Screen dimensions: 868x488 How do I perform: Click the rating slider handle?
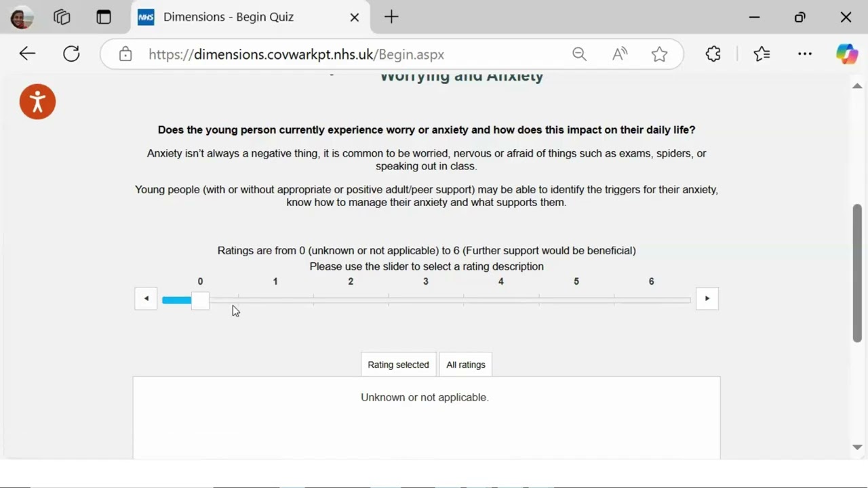[x=200, y=300]
